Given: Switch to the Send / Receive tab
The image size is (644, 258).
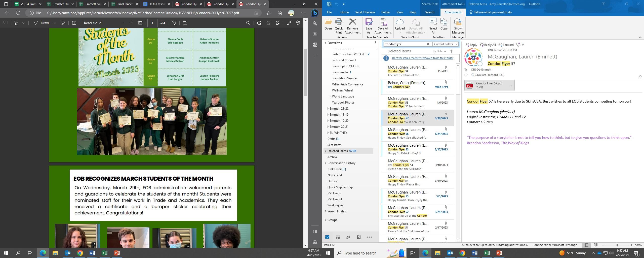Looking at the screenshot, I should click(x=365, y=12).
